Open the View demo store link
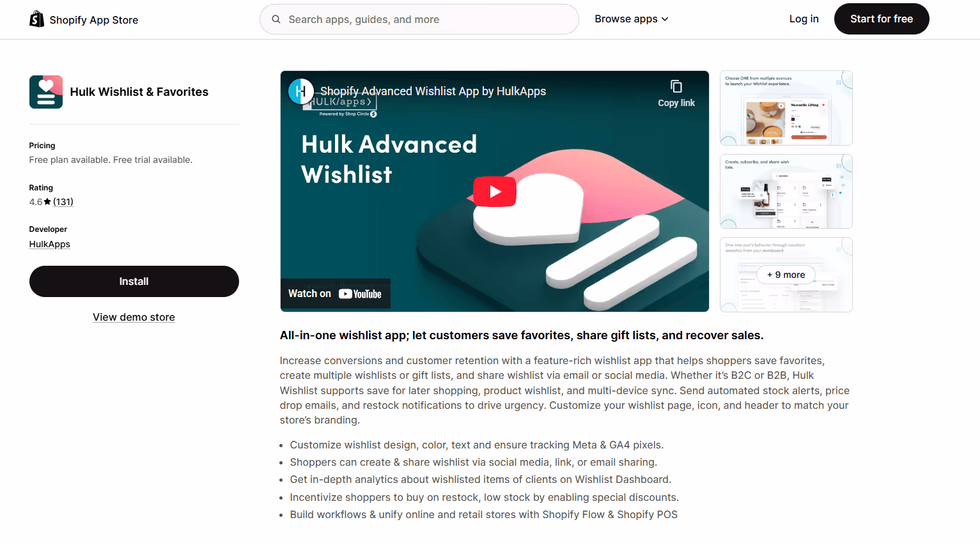Viewport: 980px width, 543px height. (134, 317)
